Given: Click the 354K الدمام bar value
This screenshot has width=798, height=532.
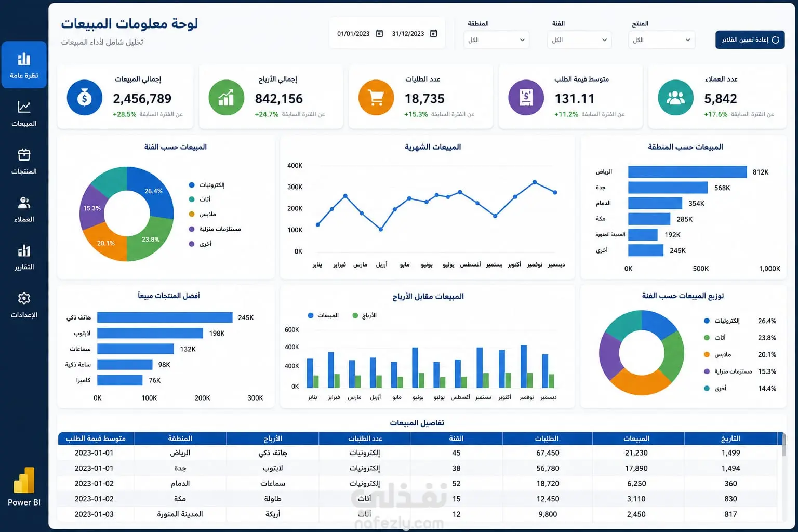Looking at the screenshot, I should (x=696, y=204).
